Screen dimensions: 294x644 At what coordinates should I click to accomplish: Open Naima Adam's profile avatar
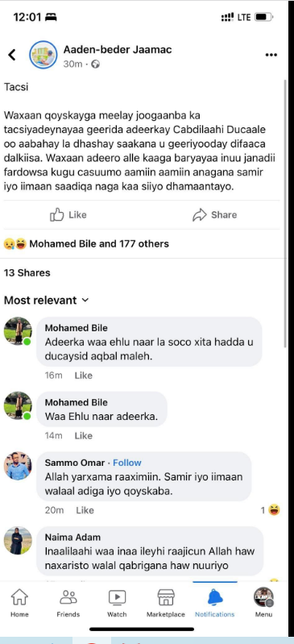pos(18,541)
